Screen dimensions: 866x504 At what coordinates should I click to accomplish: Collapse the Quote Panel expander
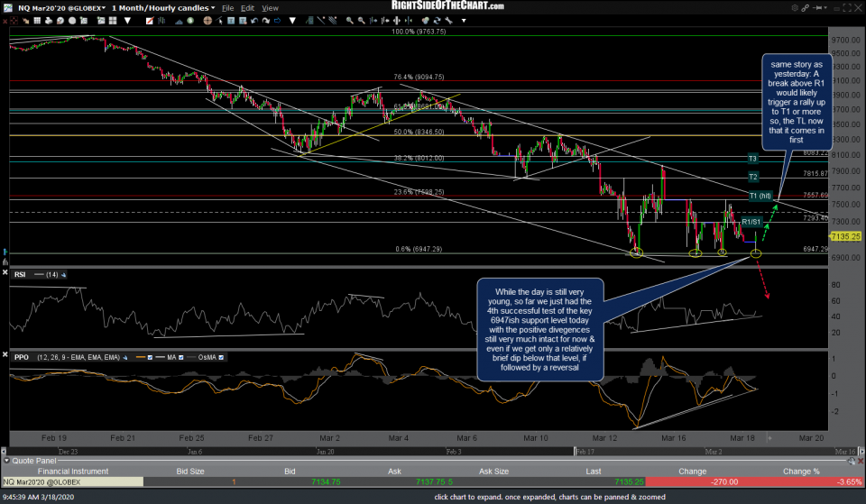coord(6,461)
